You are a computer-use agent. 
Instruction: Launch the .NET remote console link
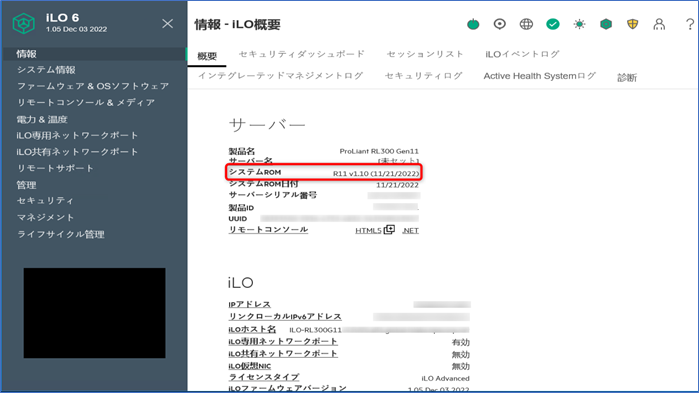pos(410,230)
